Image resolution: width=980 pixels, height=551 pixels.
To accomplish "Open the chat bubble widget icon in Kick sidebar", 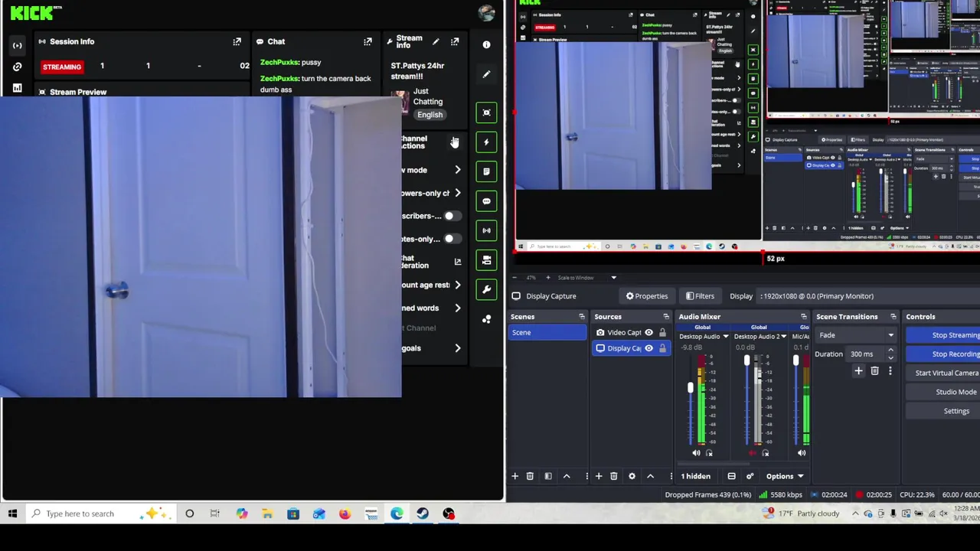I will point(486,201).
